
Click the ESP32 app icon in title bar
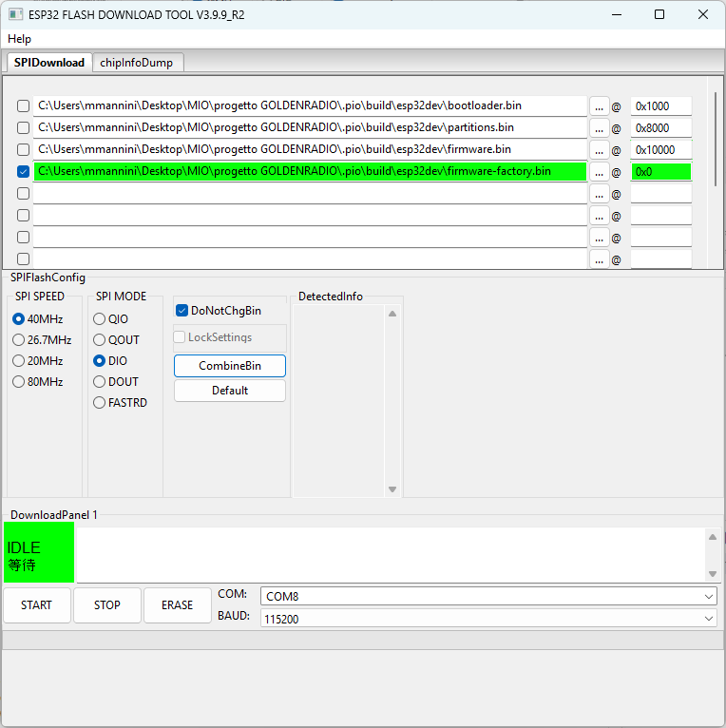(x=15, y=15)
